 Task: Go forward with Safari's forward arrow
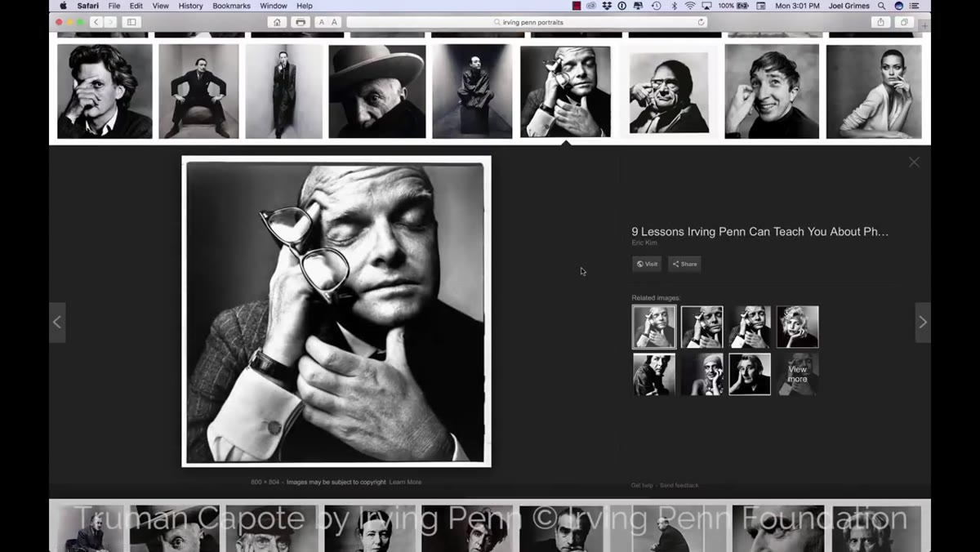(110, 22)
